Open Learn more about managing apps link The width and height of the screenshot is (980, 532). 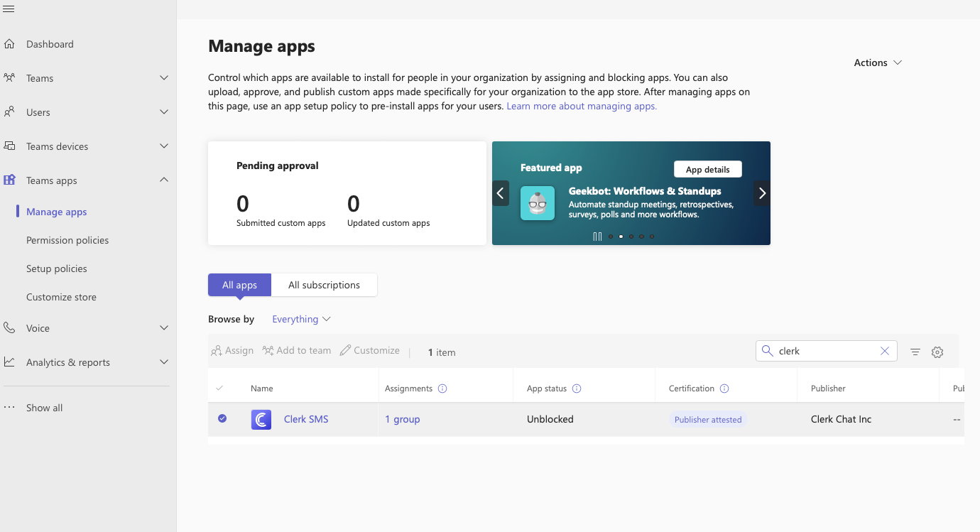(x=582, y=106)
